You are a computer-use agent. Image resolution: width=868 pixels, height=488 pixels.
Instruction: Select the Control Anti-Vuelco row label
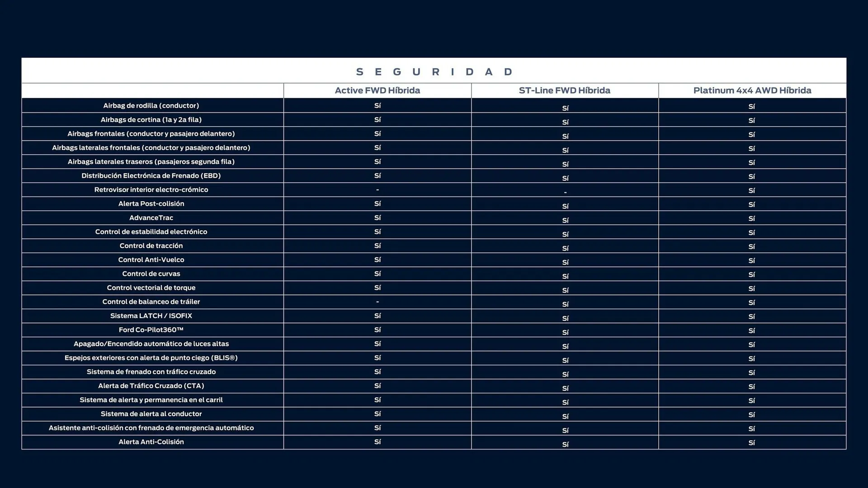(151, 259)
